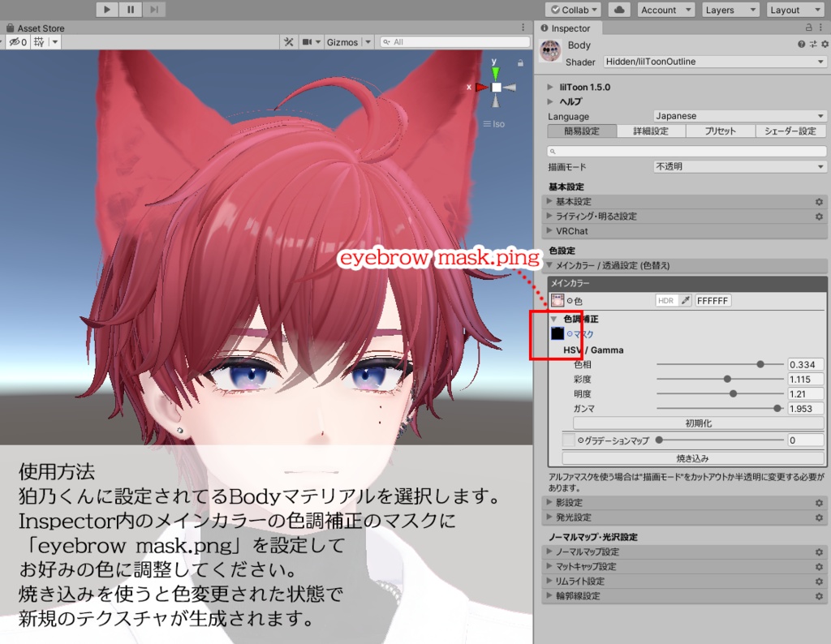Switch to the Asset Store tab

tap(36, 28)
